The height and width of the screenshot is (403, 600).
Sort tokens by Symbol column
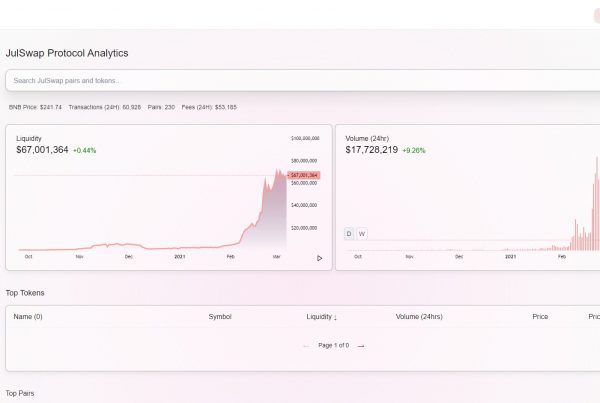[220, 317]
